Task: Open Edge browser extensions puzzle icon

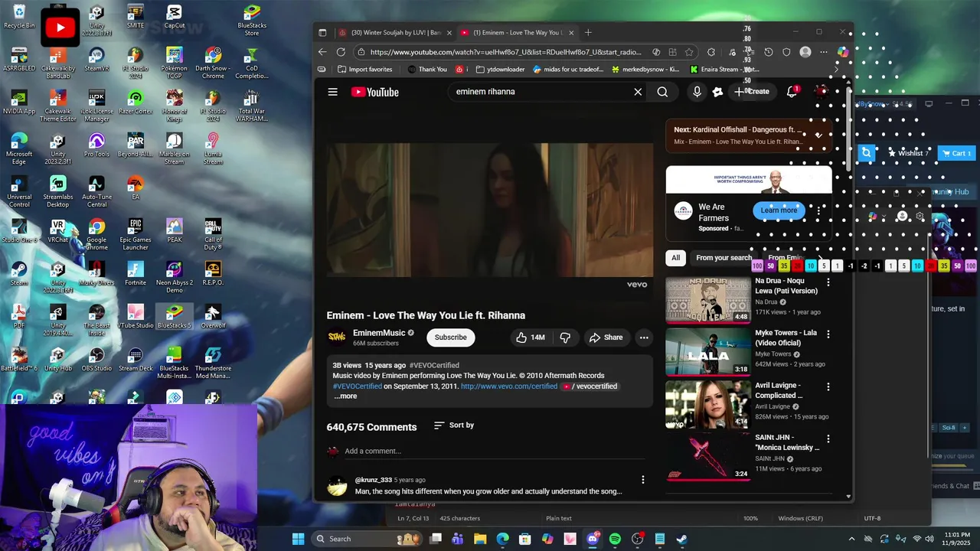Action: (x=711, y=52)
